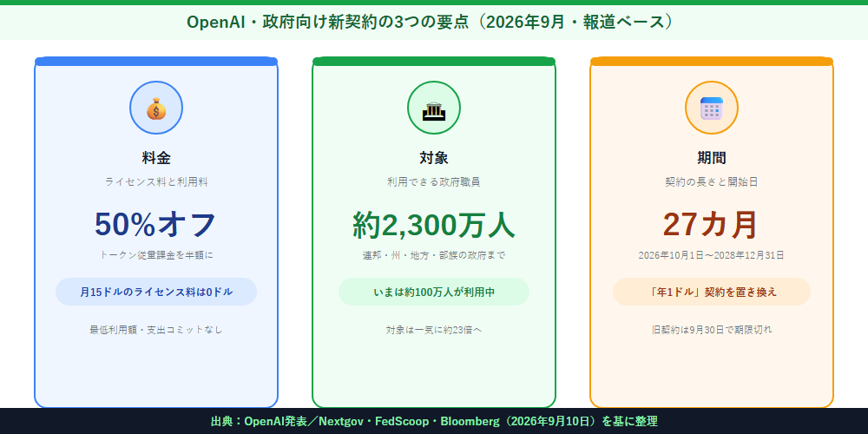Select the subtitle 利用できる政府職員

(x=434, y=181)
